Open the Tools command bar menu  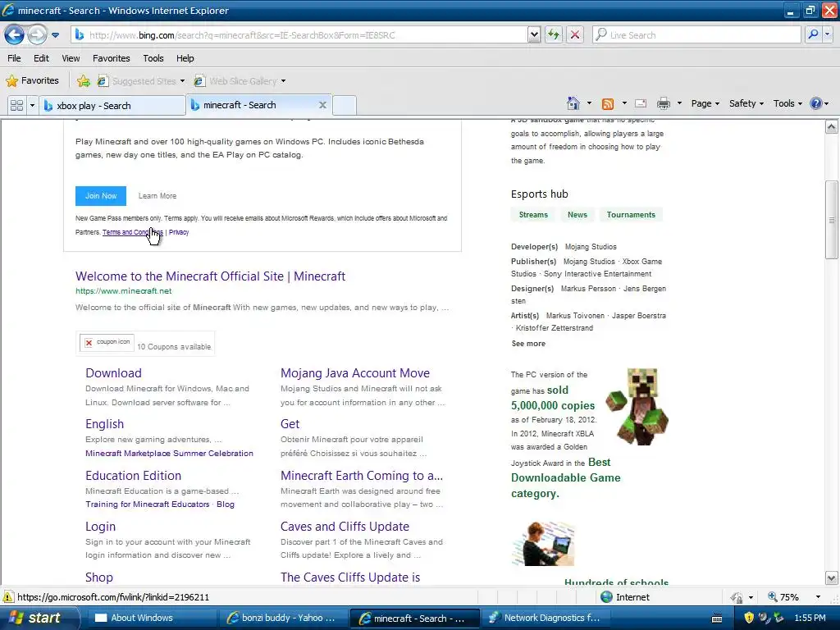pyautogui.click(x=787, y=103)
